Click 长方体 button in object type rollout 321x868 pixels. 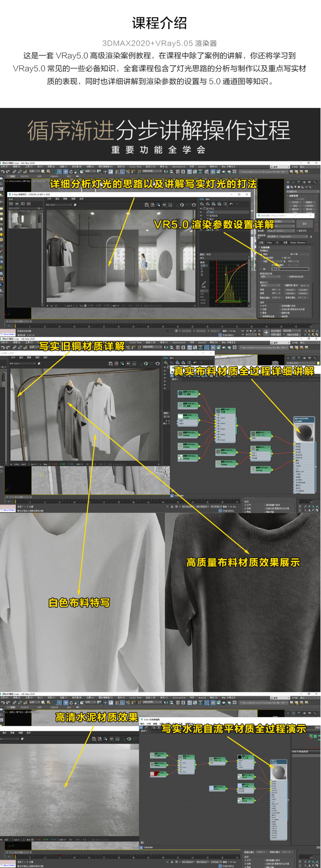pos(295,202)
